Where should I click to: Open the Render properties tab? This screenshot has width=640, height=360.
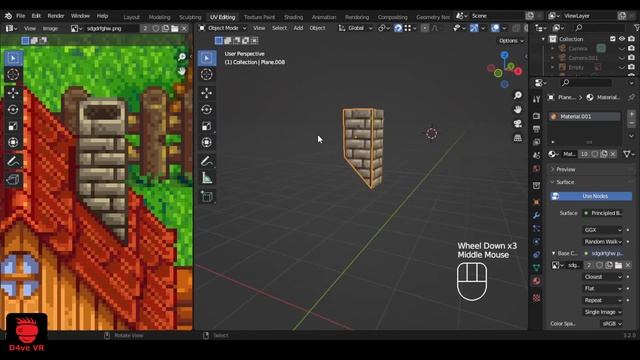pyautogui.click(x=536, y=116)
